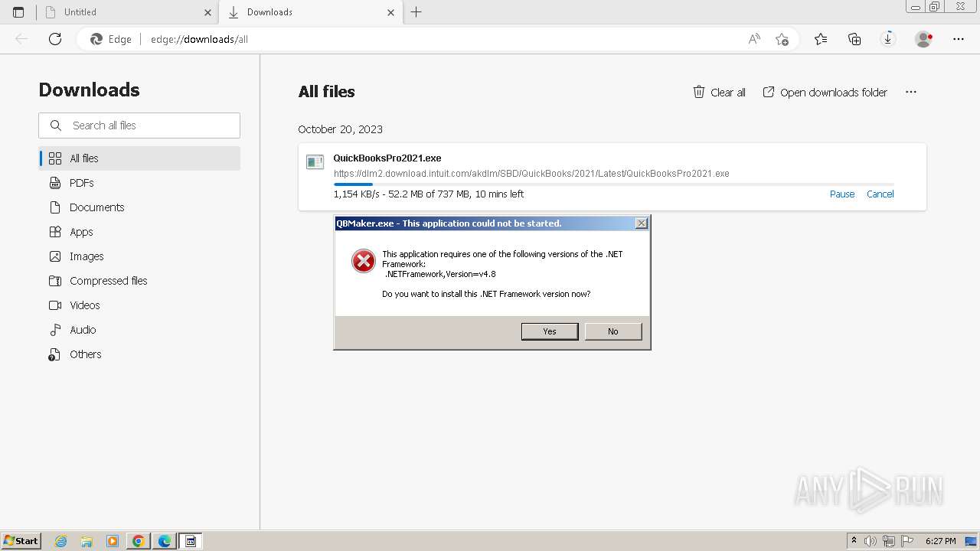Click No in the QBMaker.exe dialog
Viewport: 980px width, 551px height.
click(613, 331)
